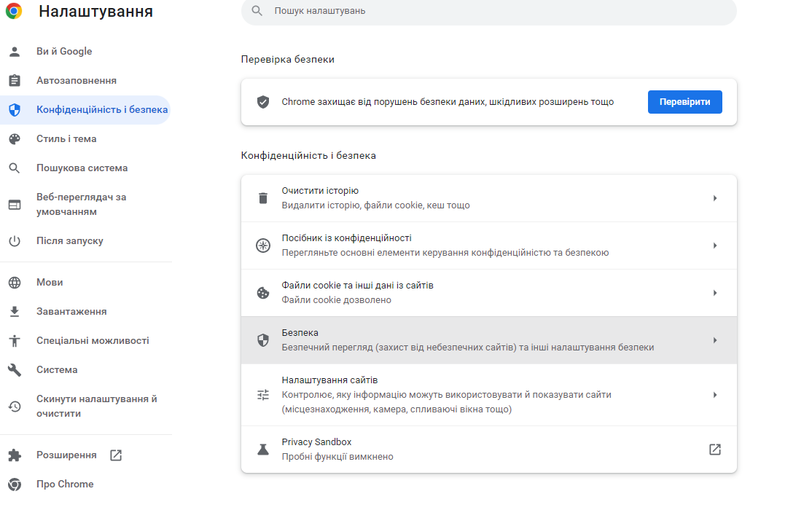Select the wrench icon for 'Система'

click(x=16, y=369)
